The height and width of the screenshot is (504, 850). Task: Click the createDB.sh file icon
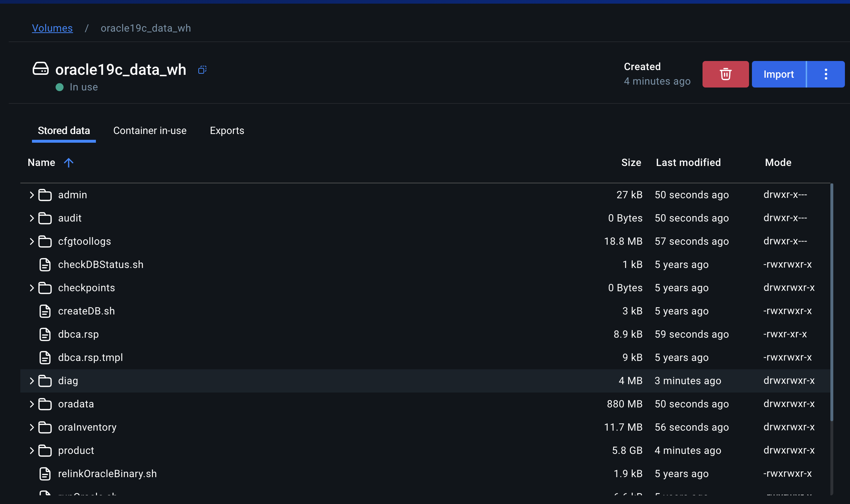coord(45,311)
